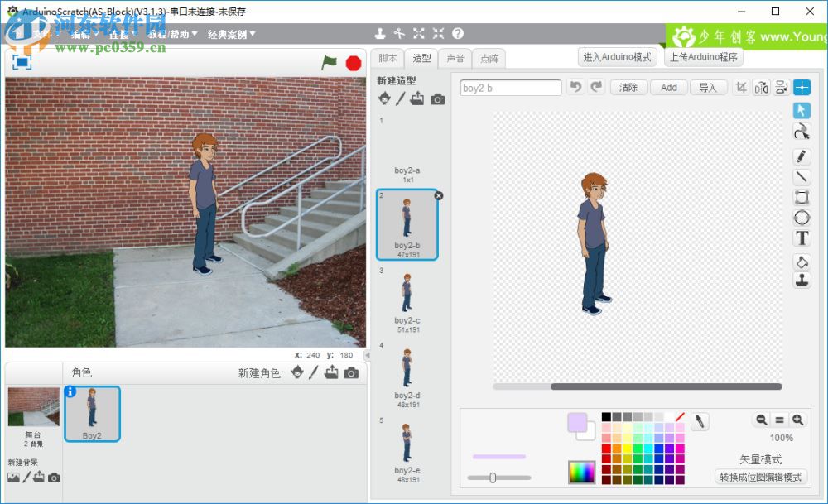This screenshot has height=504, width=828.
Task: Click 进入Arduino模式 button
Action: (618, 57)
